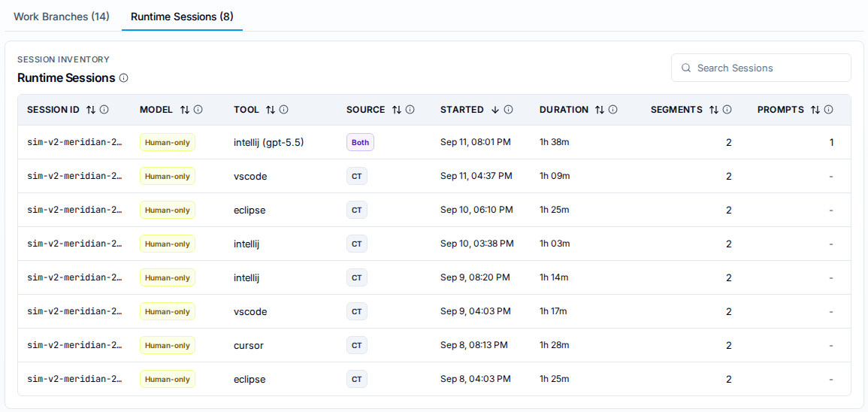This screenshot has width=868, height=412.
Task: Show Started column info icon
Action: tap(508, 110)
